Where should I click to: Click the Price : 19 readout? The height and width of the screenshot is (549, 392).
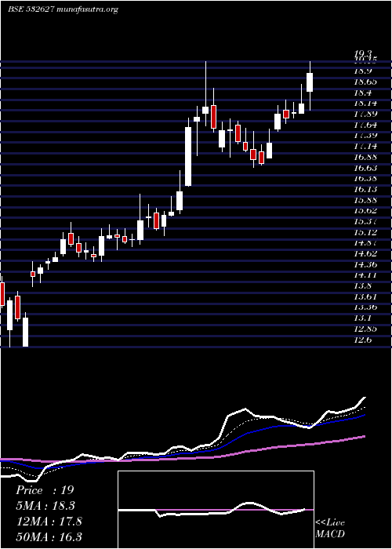(45, 490)
